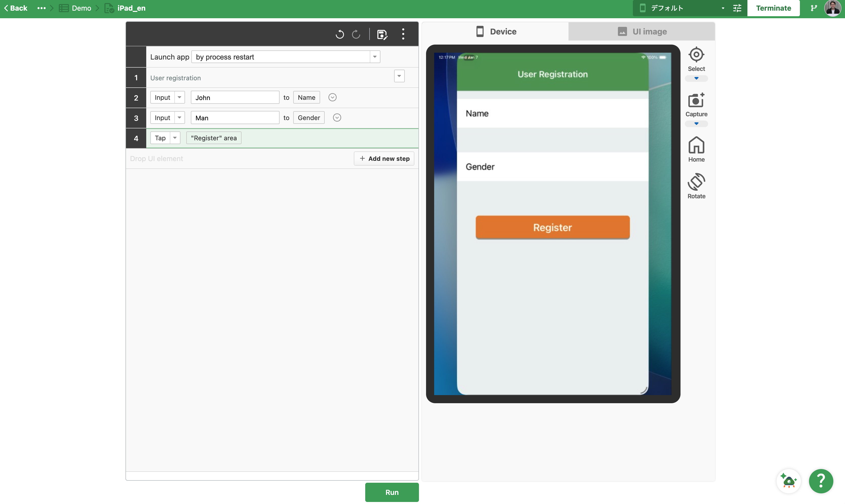Open the device settings sliders icon
The height and width of the screenshot is (504, 845).
737,8
